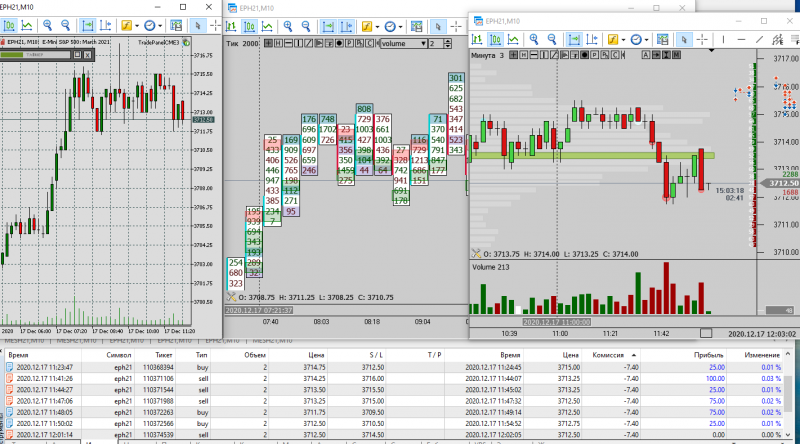Screen dimensions: 800x444
Task: Toggle chart shift in left window toolbar
Action: [106, 25]
